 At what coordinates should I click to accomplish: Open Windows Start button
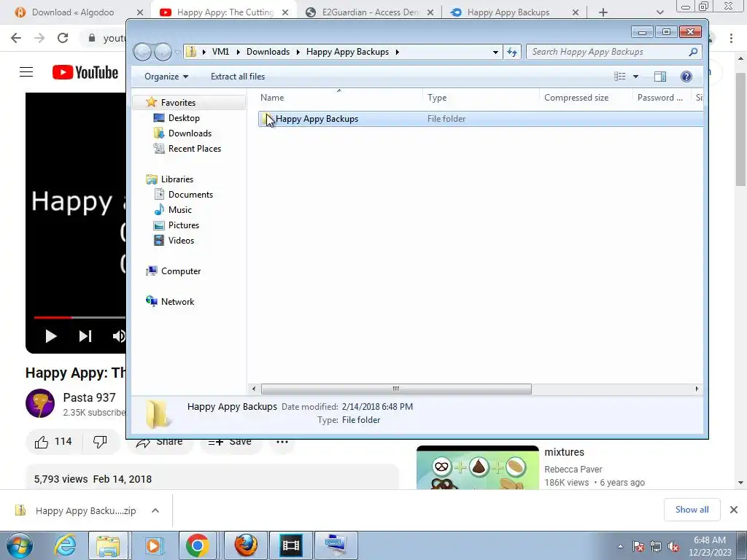pyautogui.click(x=20, y=545)
